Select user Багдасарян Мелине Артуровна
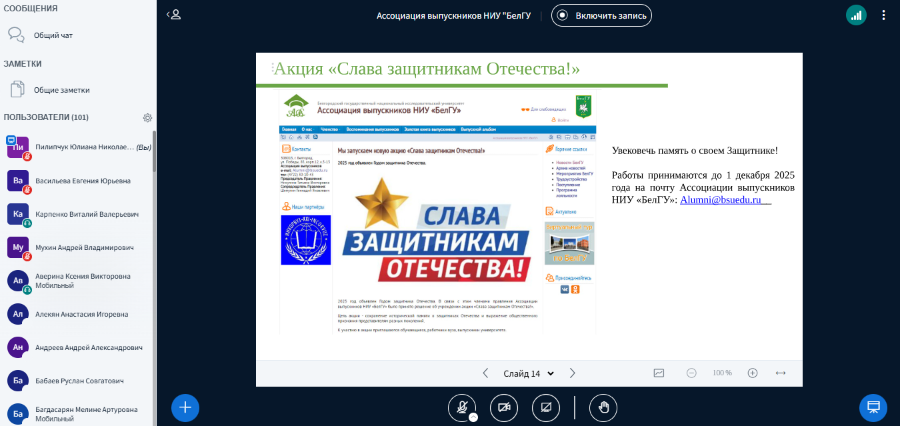This screenshot has height=426, width=900. (x=79, y=413)
